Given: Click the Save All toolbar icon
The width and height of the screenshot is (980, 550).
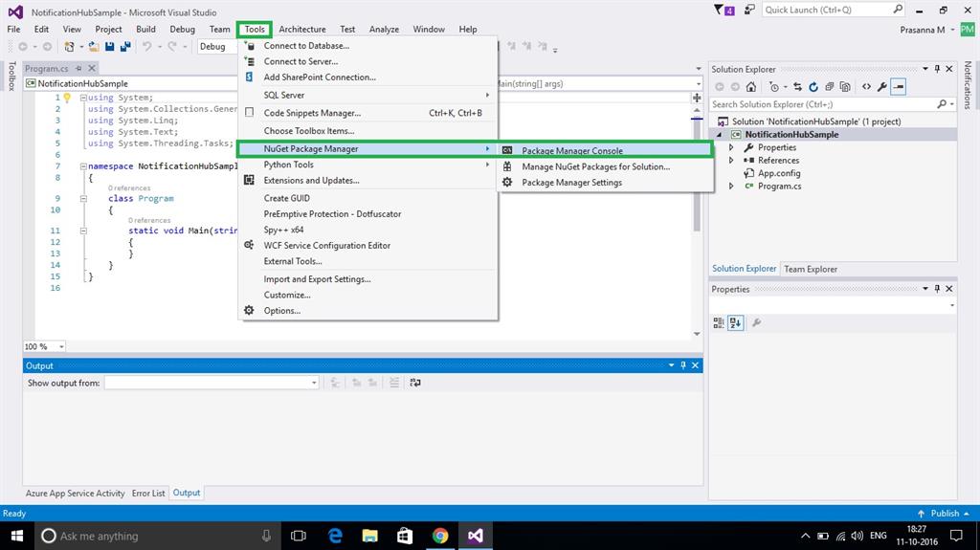Looking at the screenshot, I should 125,46.
